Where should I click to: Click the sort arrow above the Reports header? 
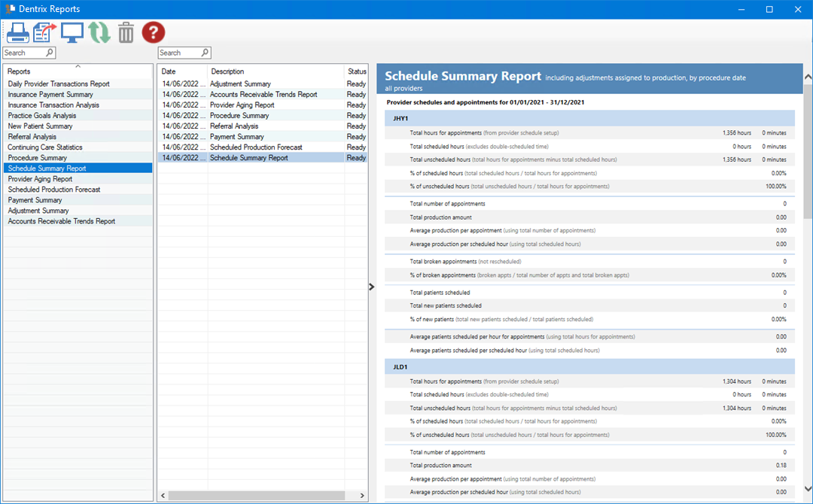tap(78, 66)
